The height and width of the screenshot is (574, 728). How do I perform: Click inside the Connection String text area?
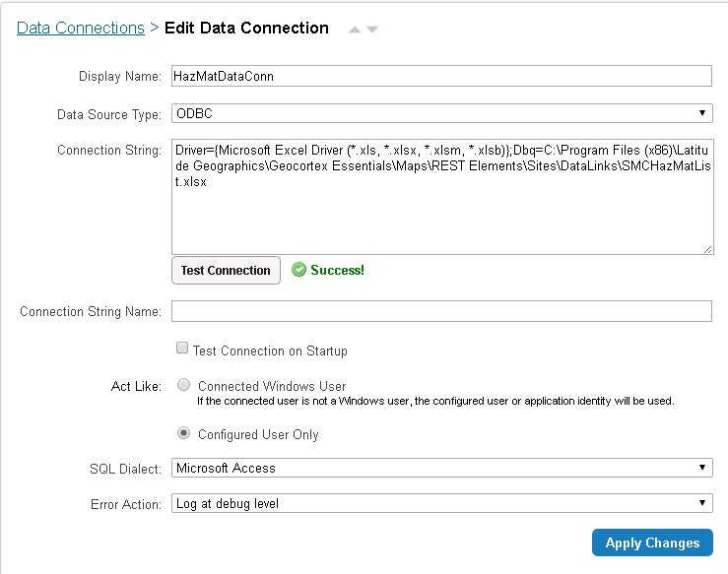[x=442, y=197]
